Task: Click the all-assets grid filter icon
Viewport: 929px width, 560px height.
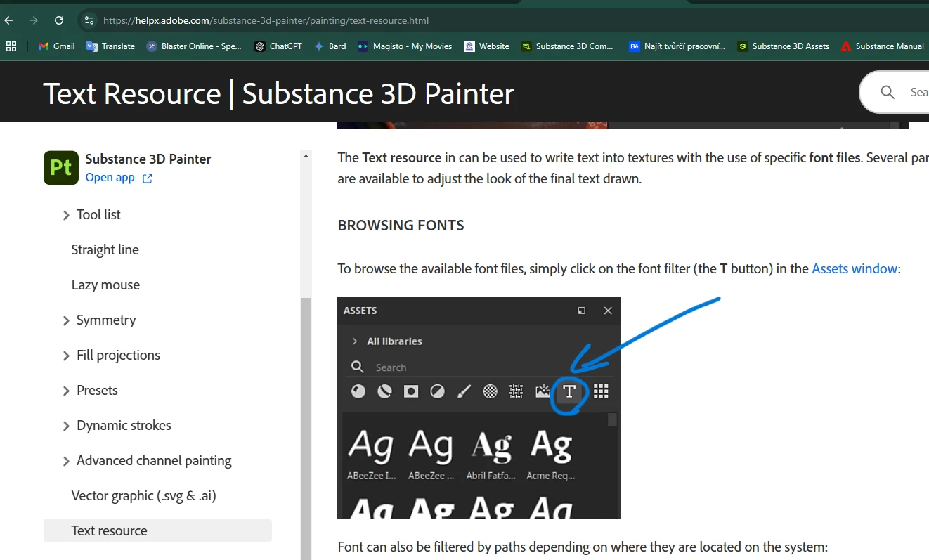Action: click(x=601, y=391)
